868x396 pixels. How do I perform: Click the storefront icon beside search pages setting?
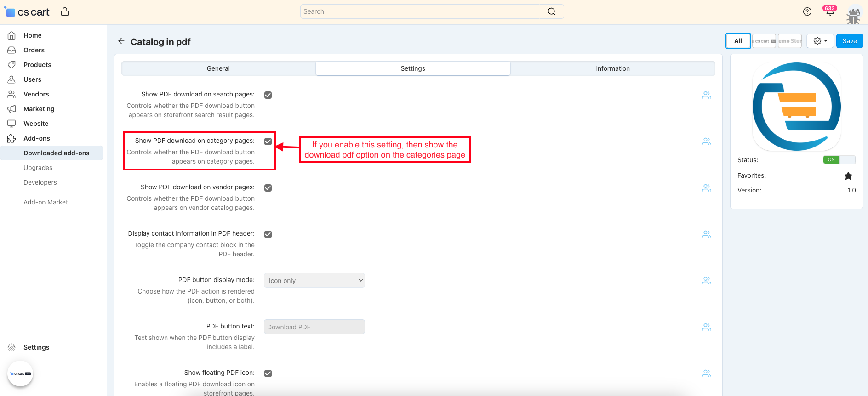(x=706, y=95)
